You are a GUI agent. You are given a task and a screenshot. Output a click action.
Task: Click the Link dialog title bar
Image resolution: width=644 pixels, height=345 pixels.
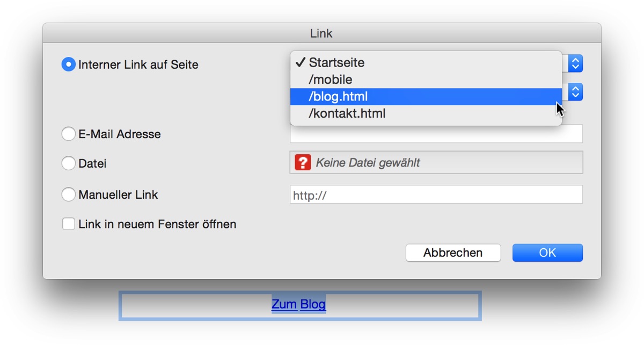click(321, 33)
